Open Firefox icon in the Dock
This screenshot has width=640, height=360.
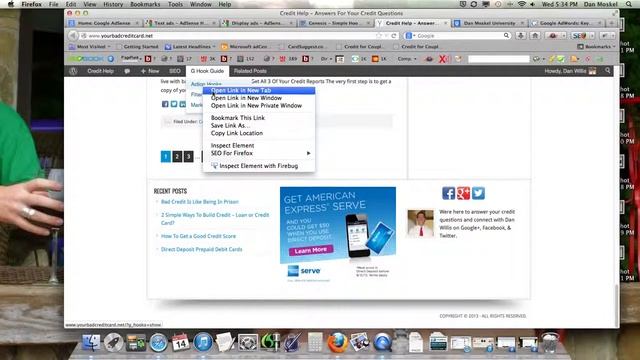(337, 342)
